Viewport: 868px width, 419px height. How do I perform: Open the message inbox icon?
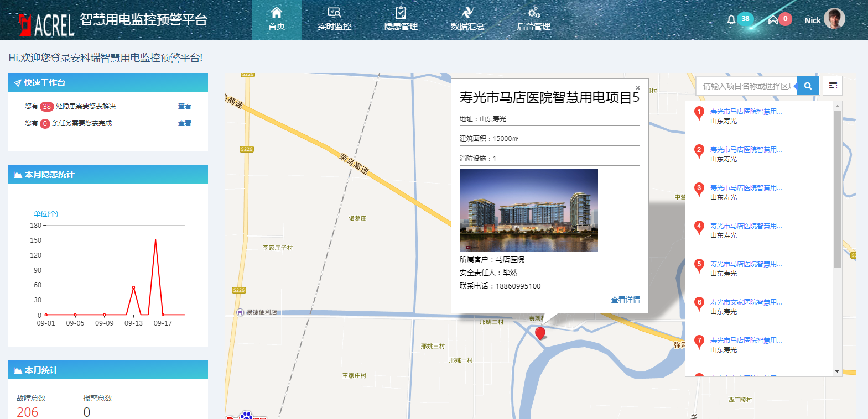(773, 20)
